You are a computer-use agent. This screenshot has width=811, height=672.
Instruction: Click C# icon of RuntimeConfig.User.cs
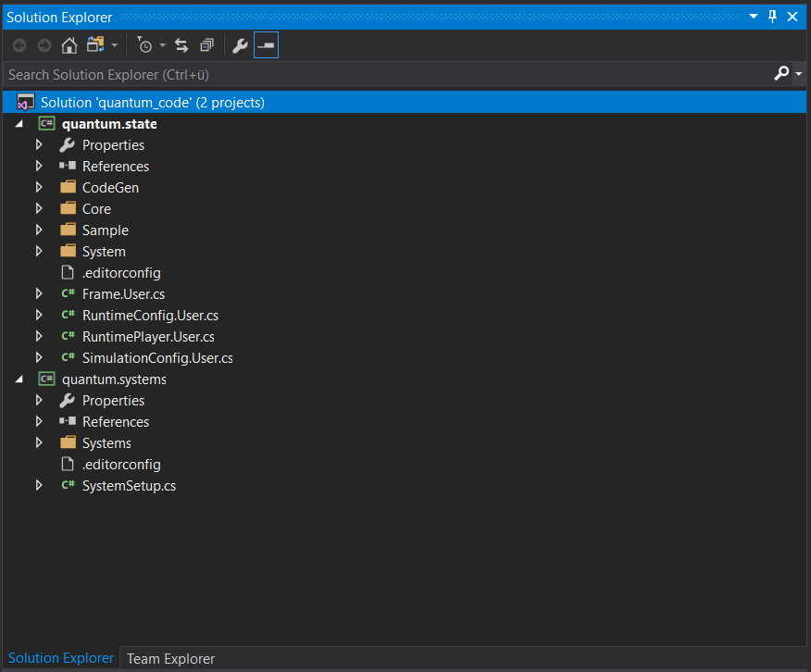pos(68,315)
